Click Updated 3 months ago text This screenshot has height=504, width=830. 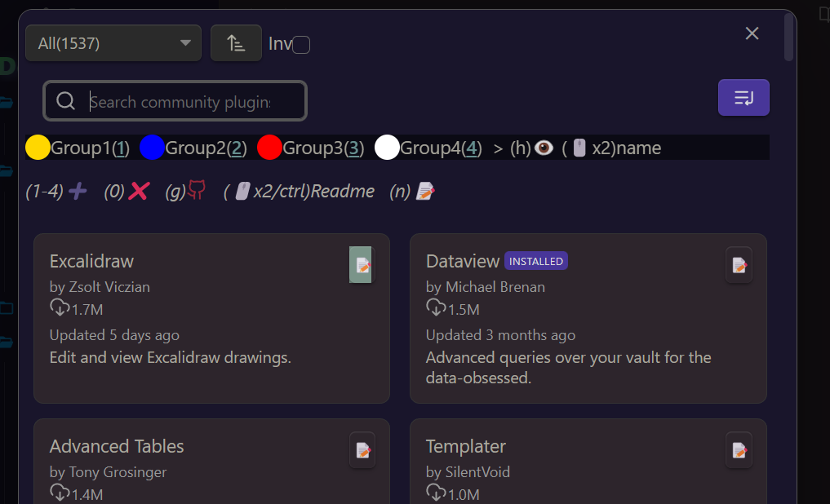coord(500,335)
